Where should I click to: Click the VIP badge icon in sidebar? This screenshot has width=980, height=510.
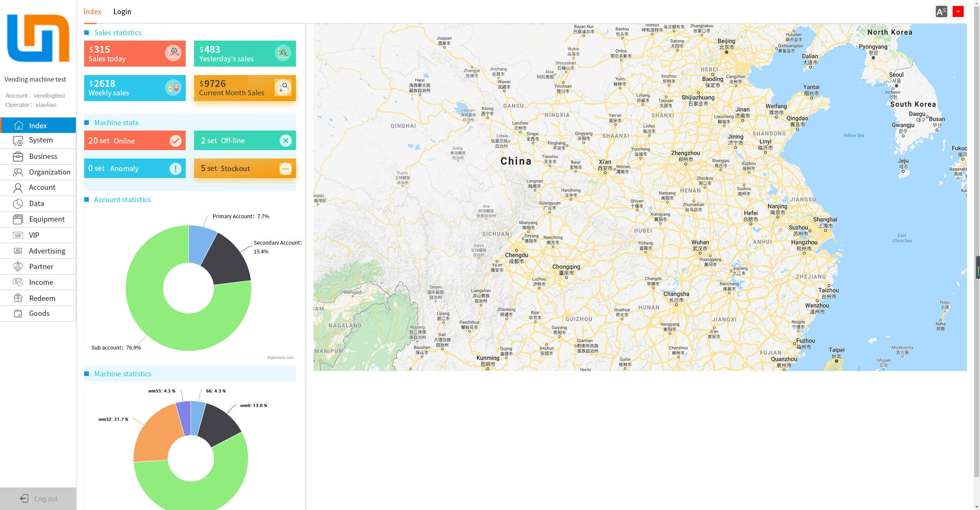(18, 235)
